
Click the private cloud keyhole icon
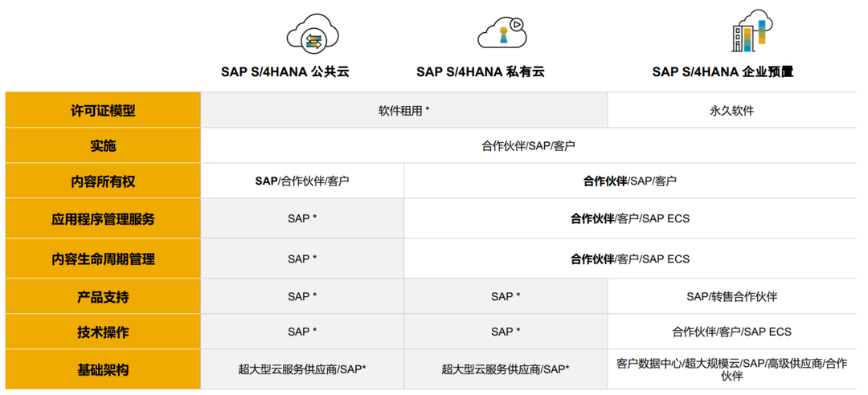point(503,33)
